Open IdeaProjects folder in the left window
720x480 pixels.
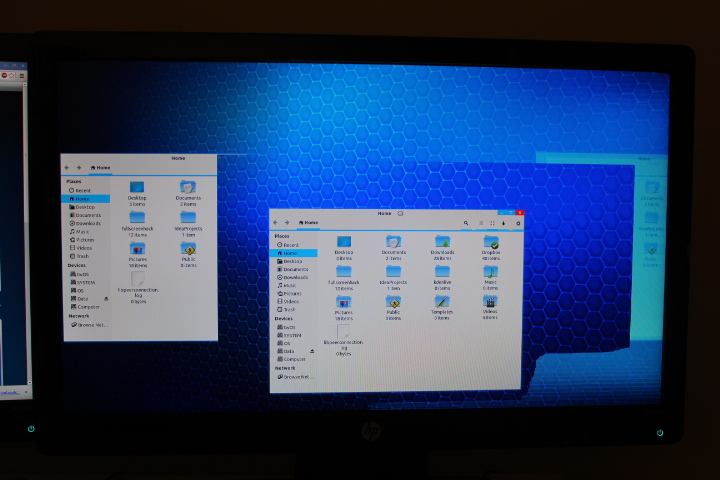(188, 217)
